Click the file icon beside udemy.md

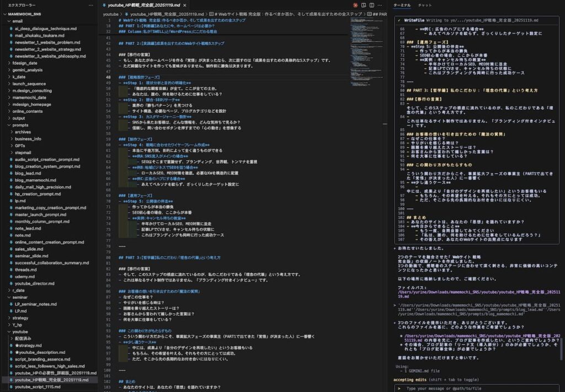click(x=11, y=276)
